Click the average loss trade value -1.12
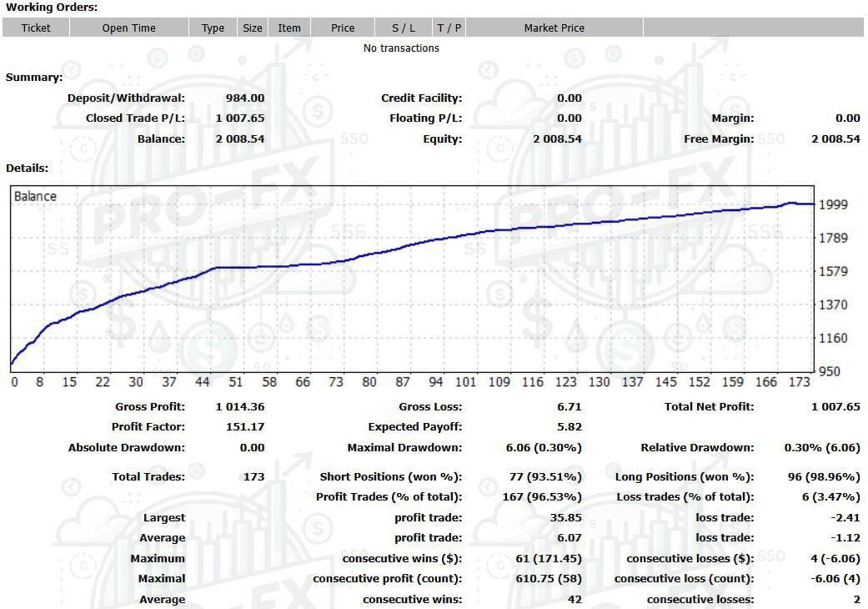This screenshot has height=609, width=868. pyautogui.click(x=845, y=537)
